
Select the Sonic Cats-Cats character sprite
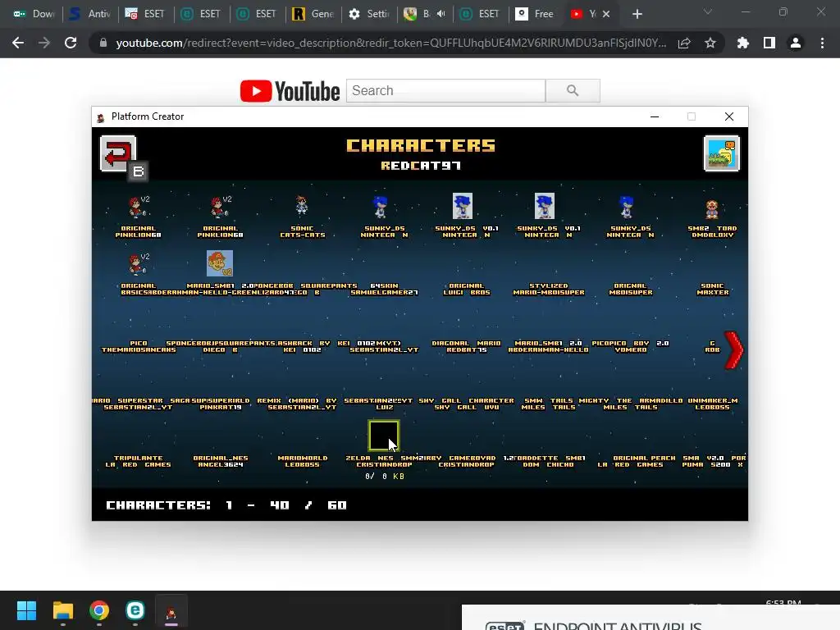point(302,205)
